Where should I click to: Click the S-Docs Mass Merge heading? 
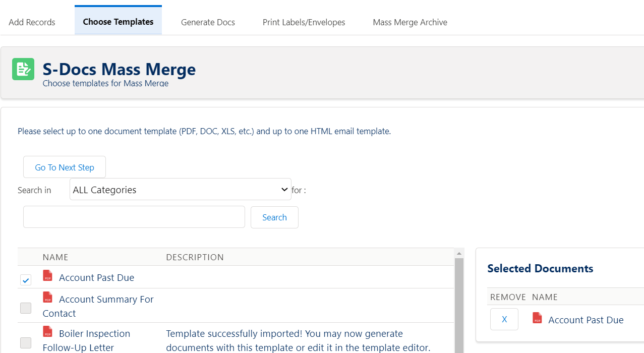119,69
